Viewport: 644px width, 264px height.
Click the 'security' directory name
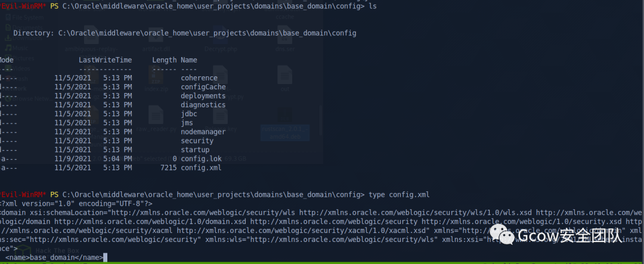click(197, 141)
